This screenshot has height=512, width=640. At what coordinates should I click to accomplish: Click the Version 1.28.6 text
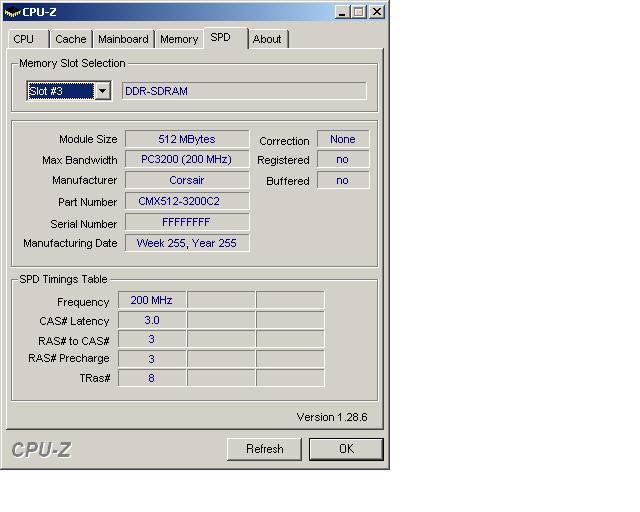pyautogui.click(x=332, y=417)
